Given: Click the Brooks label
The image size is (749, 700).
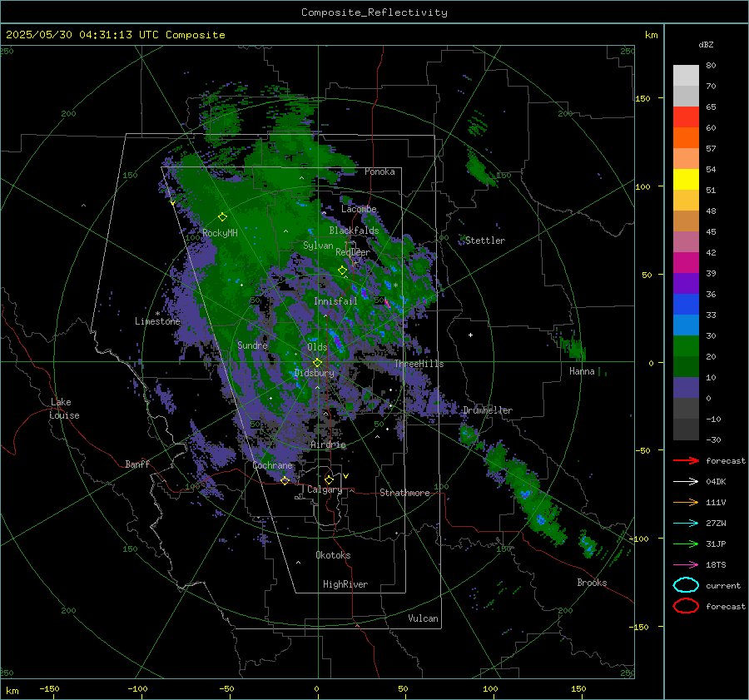Looking at the screenshot, I should [x=592, y=583].
